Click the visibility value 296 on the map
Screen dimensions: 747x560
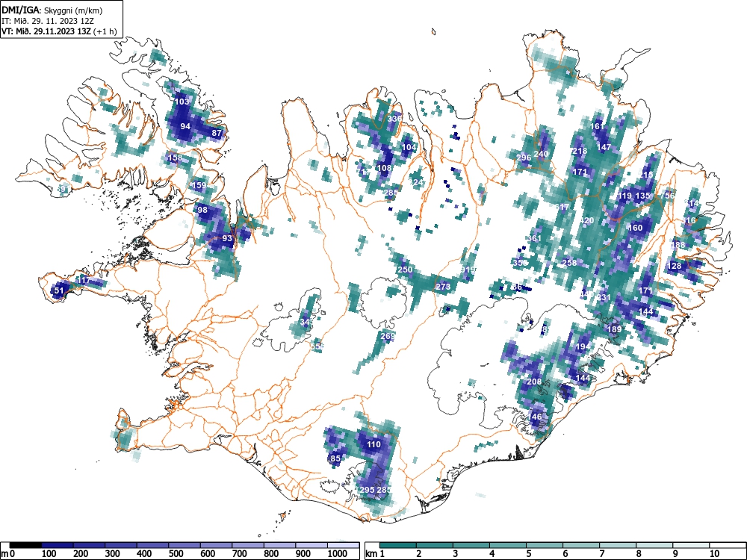tap(524, 158)
